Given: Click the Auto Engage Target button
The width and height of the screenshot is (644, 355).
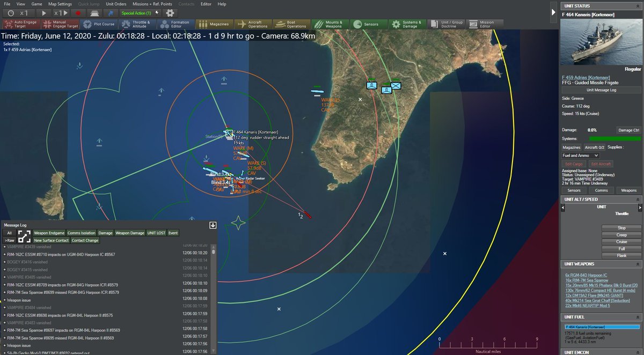Looking at the screenshot, I should tap(22, 24).
